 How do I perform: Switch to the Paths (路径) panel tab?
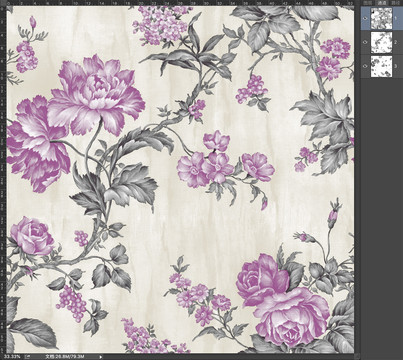point(396,2)
